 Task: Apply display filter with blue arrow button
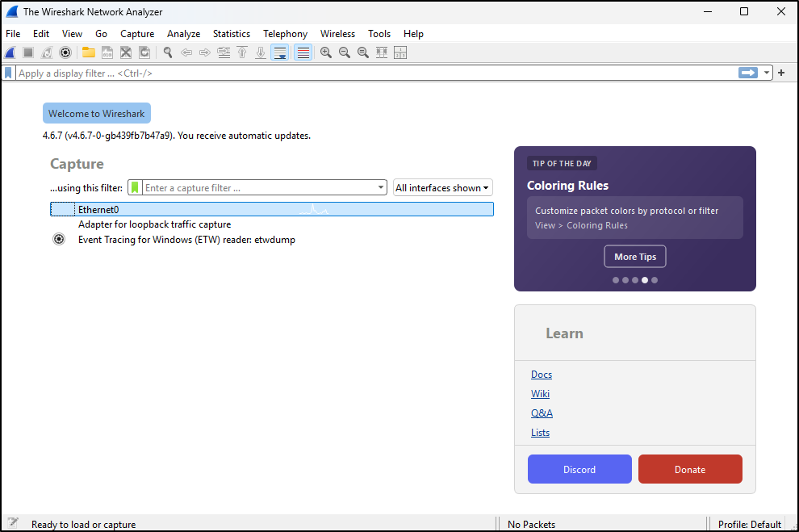click(x=748, y=73)
